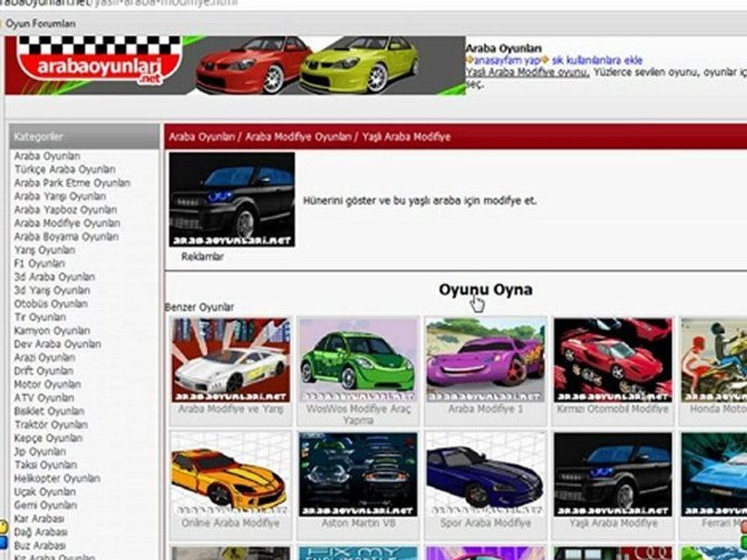Click Araba Modifiye ve Yarış caption
Screen dimensions: 747x560
[230, 409]
